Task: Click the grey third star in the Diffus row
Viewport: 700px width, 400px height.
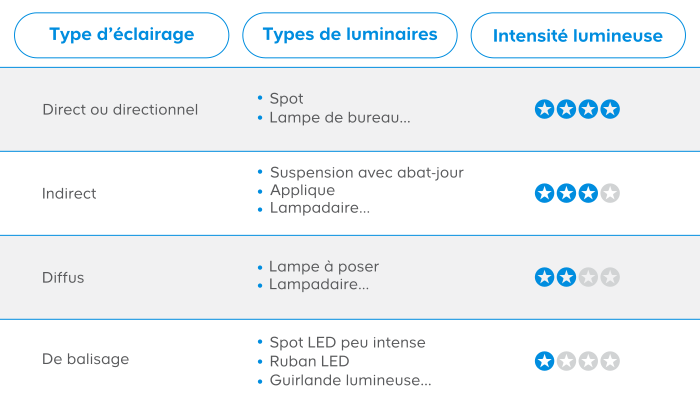Action: click(588, 277)
